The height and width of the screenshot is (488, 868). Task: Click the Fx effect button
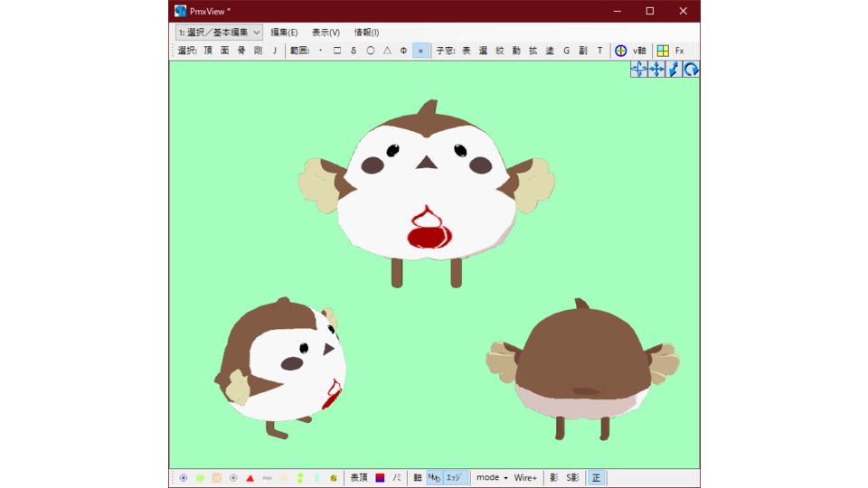[x=679, y=51]
